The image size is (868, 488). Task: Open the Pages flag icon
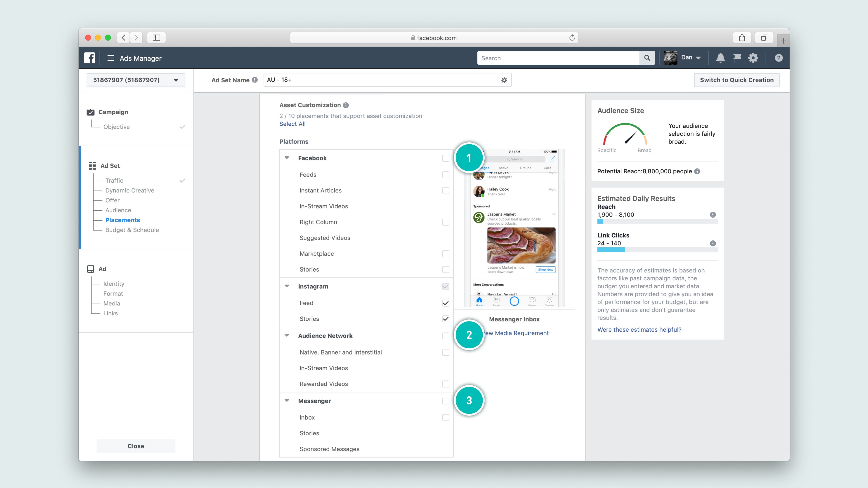[x=737, y=58]
